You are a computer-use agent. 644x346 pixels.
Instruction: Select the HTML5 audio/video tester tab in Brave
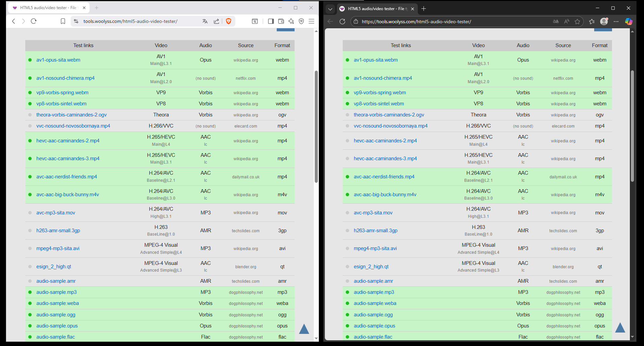[x=48, y=8]
